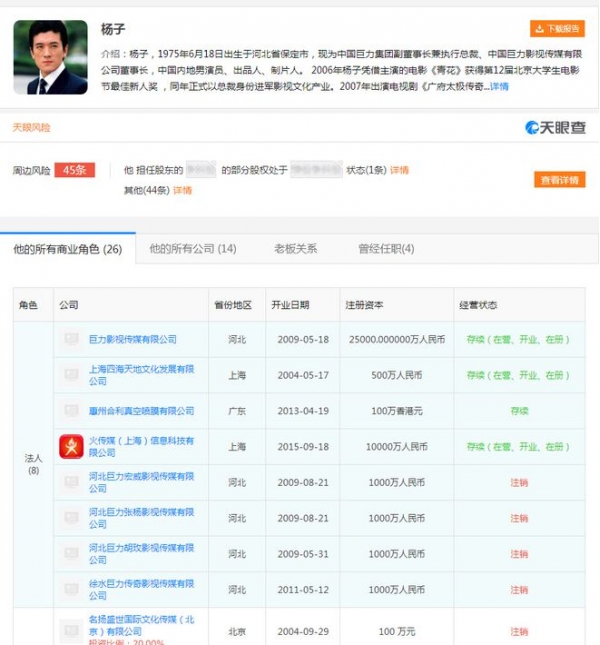
Task: Click placeholder logo beside 名扬盛世国际文化传媒
Action: 71,631
